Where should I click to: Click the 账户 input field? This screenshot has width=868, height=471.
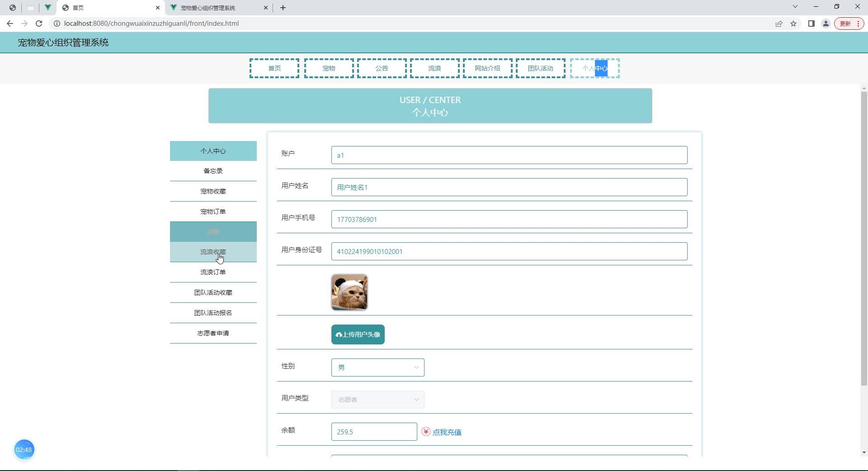pyautogui.click(x=509, y=155)
